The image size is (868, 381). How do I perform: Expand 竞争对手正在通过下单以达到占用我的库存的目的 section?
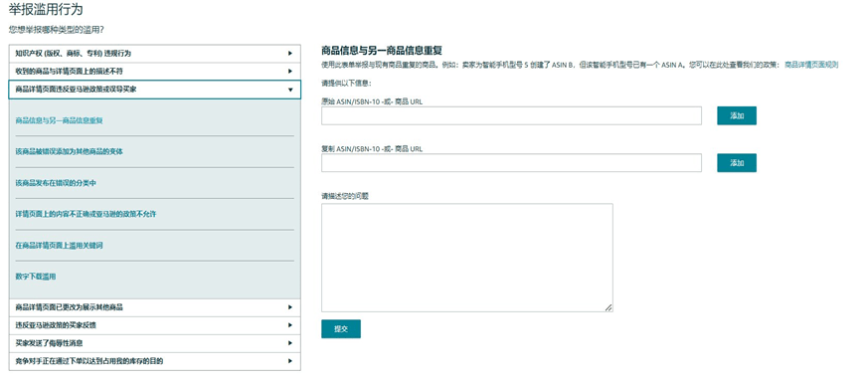154,361
